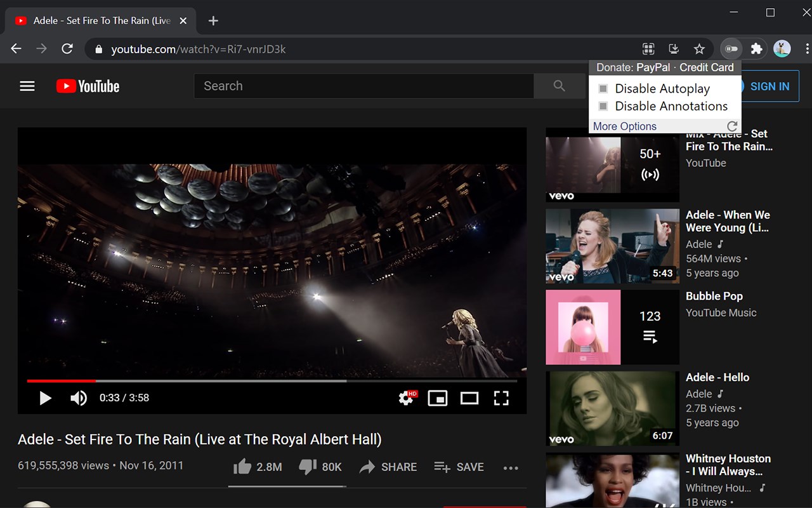The image size is (812, 508).
Task: Open the SAVE to playlist option
Action: pos(459,467)
